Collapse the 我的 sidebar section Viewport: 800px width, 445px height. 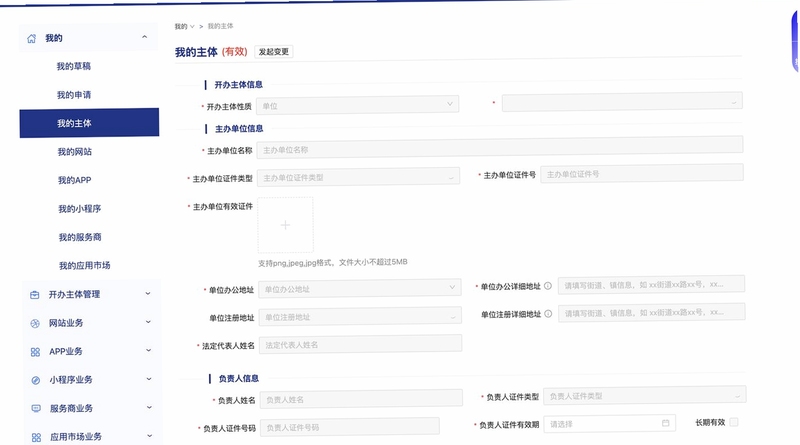pos(144,37)
